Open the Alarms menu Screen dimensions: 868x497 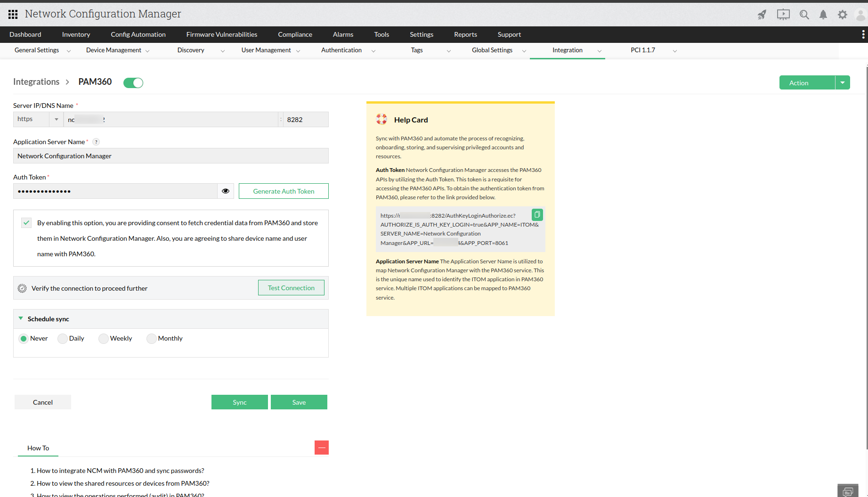[x=343, y=34]
